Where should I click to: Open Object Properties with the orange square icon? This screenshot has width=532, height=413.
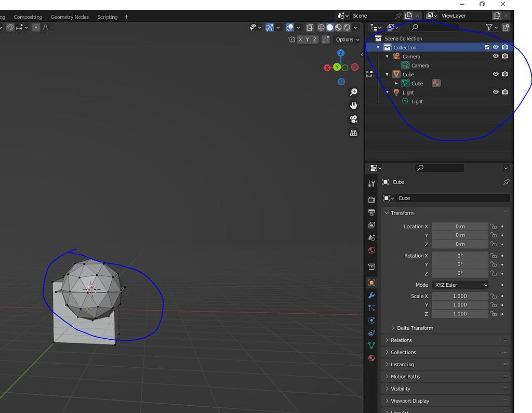click(371, 283)
